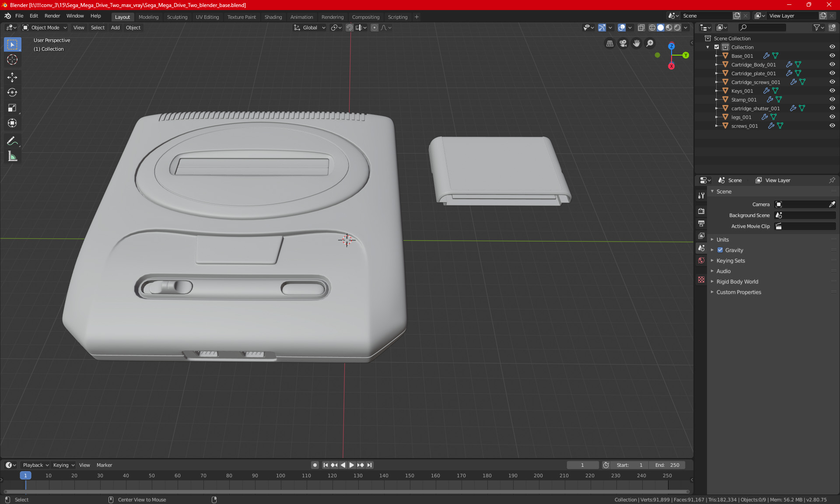Click the outliner filter icon
This screenshot has width=840, height=504.
click(x=819, y=28)
